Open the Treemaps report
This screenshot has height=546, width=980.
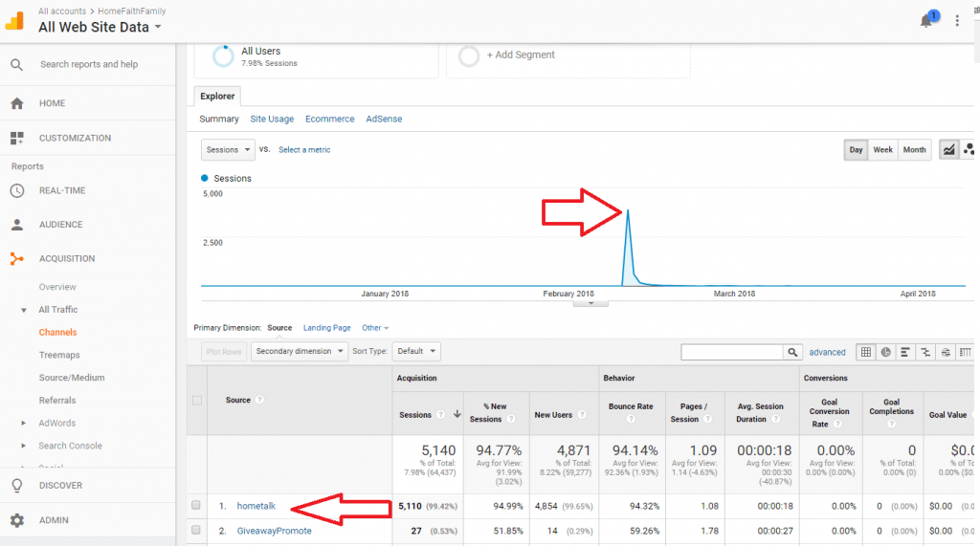pos(59,355)
